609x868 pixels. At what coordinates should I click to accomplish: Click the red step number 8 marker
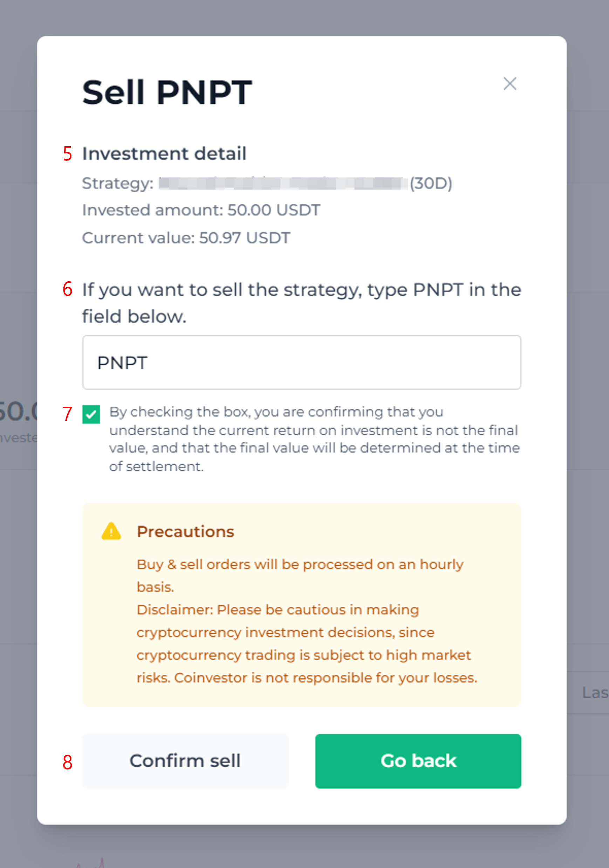(x=68, y=762)
